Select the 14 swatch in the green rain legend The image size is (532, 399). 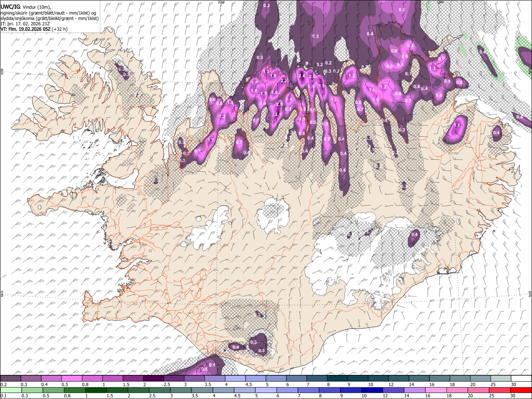pos(415,390)
